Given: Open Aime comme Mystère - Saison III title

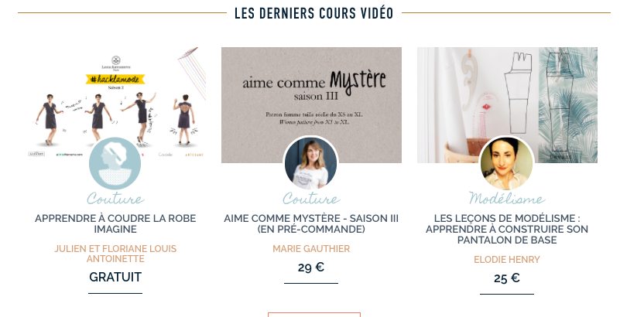Looking at the screenshot, I should coord(311,223).
